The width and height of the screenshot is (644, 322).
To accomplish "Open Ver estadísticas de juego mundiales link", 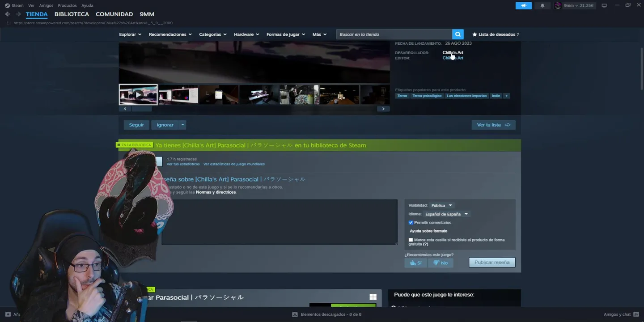I will coord(234,164).
